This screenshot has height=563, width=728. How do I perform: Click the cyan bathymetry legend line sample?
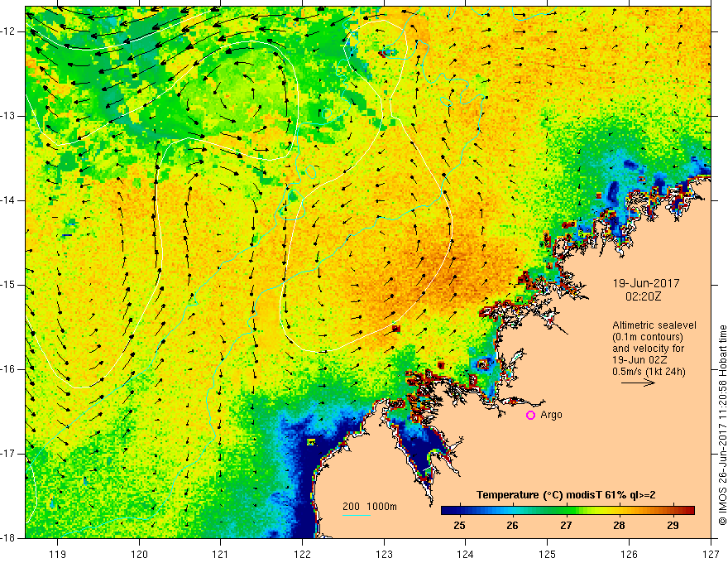356,515
